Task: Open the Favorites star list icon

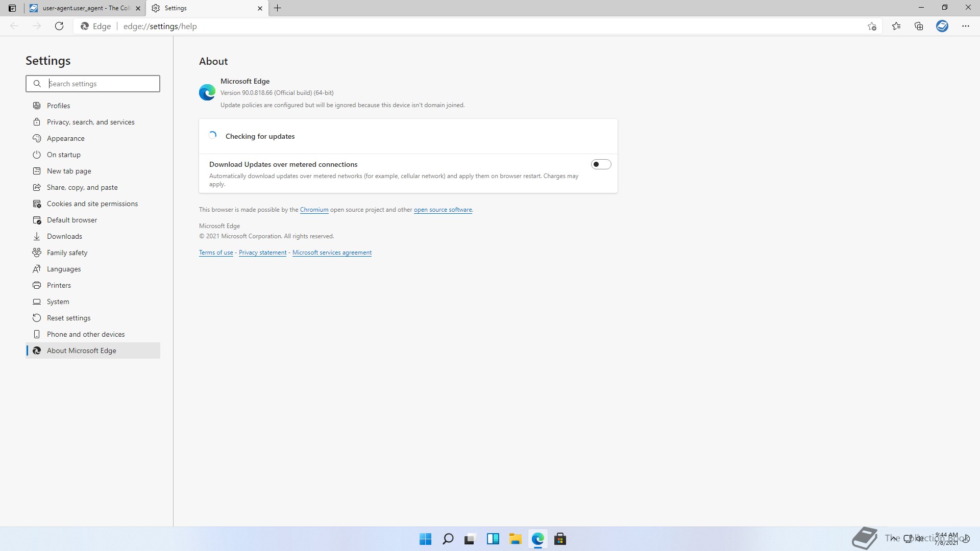Action: pos(896,26)
